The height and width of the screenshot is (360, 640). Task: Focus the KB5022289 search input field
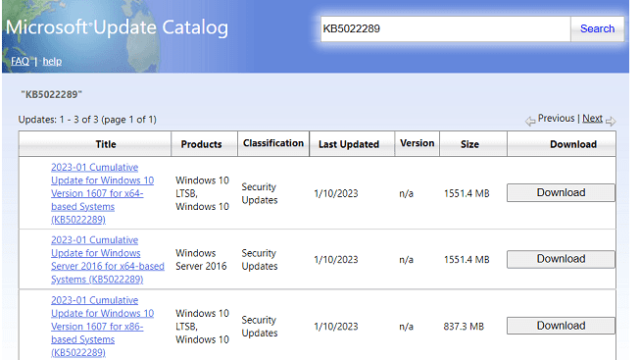click(x=445, y=29)
